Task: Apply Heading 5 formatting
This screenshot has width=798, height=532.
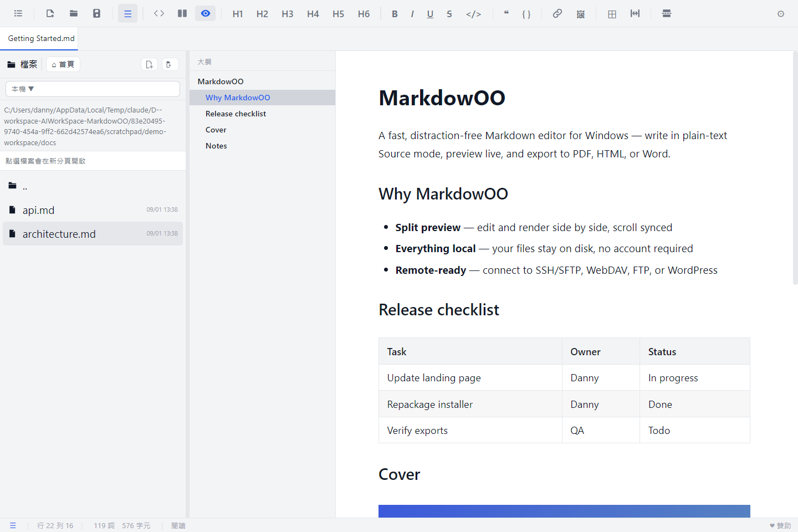Action: [339, 14]
